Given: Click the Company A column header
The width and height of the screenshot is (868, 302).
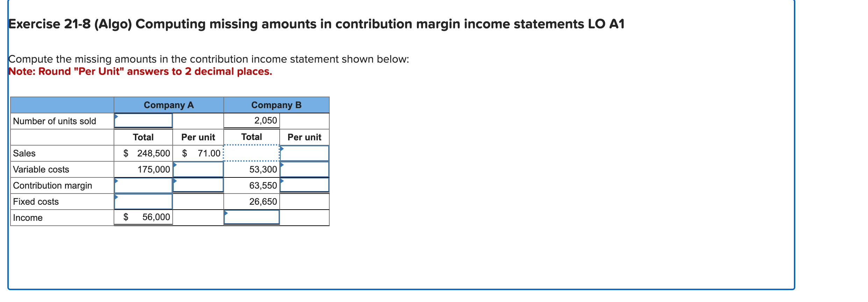Looking at the screenshot, I should point(169,104).
